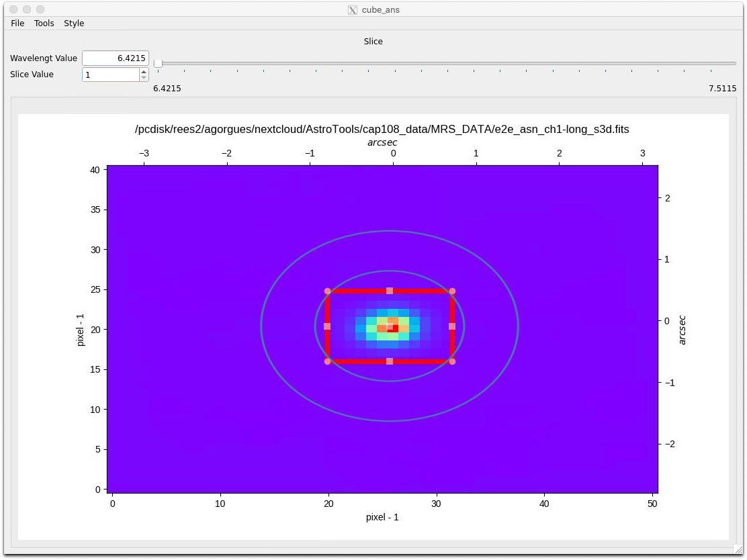The image size is (747, 560).
Task: Select the top-right corner handle of red rectangle
Action: point(452,291)
